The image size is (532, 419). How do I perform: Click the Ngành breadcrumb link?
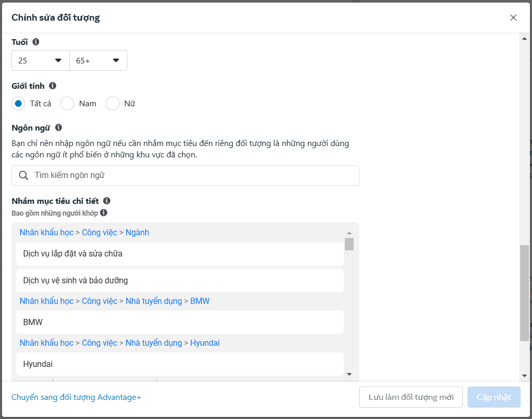click(137, 233)
